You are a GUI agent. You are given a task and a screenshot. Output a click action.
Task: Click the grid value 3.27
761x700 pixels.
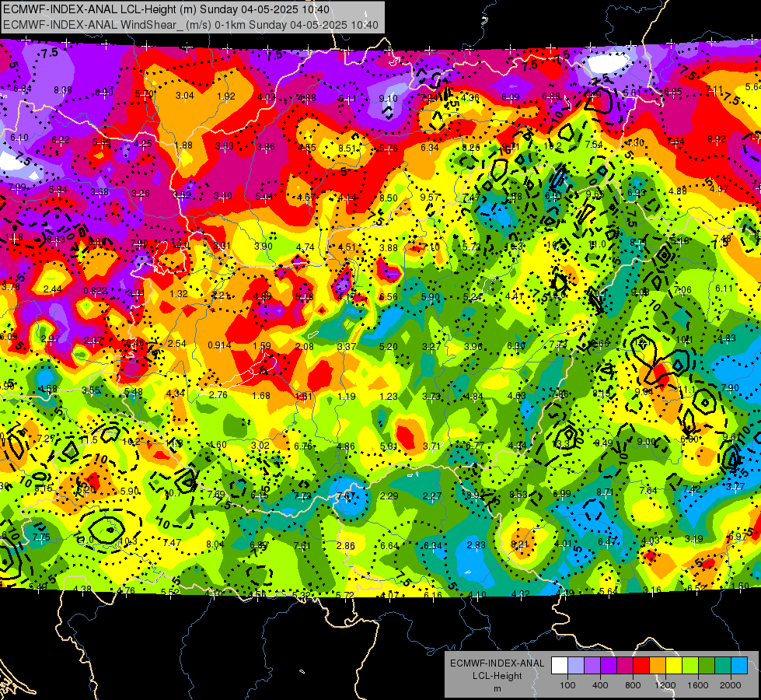[431, 346]
